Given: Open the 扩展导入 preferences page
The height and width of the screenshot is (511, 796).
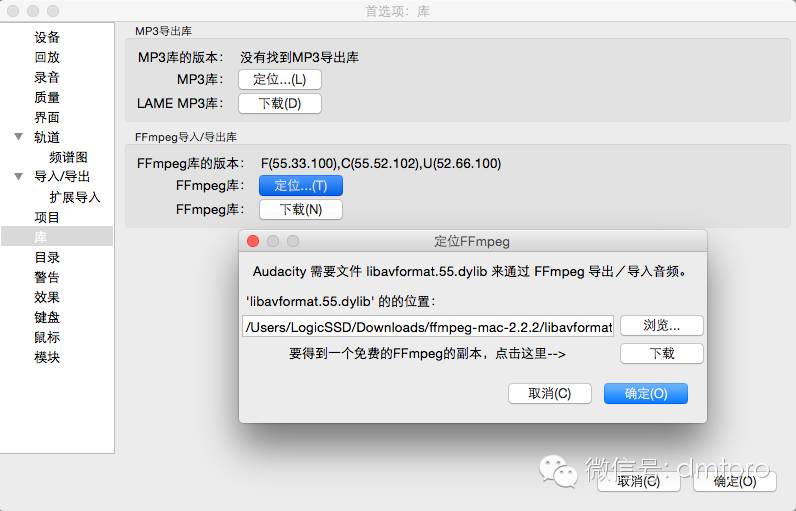Looking at the screenshot, I should pyautogui.click(x=75, y=197).
